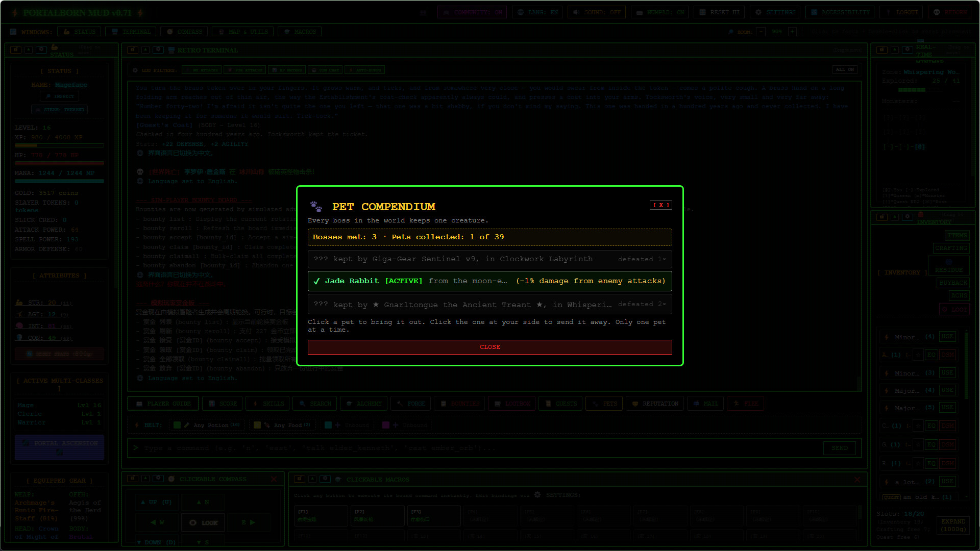Click the RESET UI button
Viewport: 980px width, 551px height.
pos(719,12)
